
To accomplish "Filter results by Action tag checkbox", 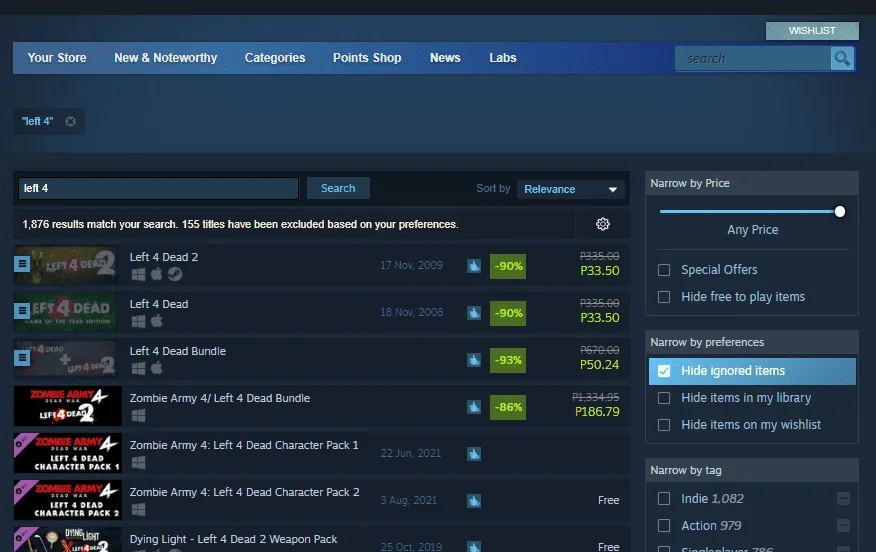I will tap(664, 525).
